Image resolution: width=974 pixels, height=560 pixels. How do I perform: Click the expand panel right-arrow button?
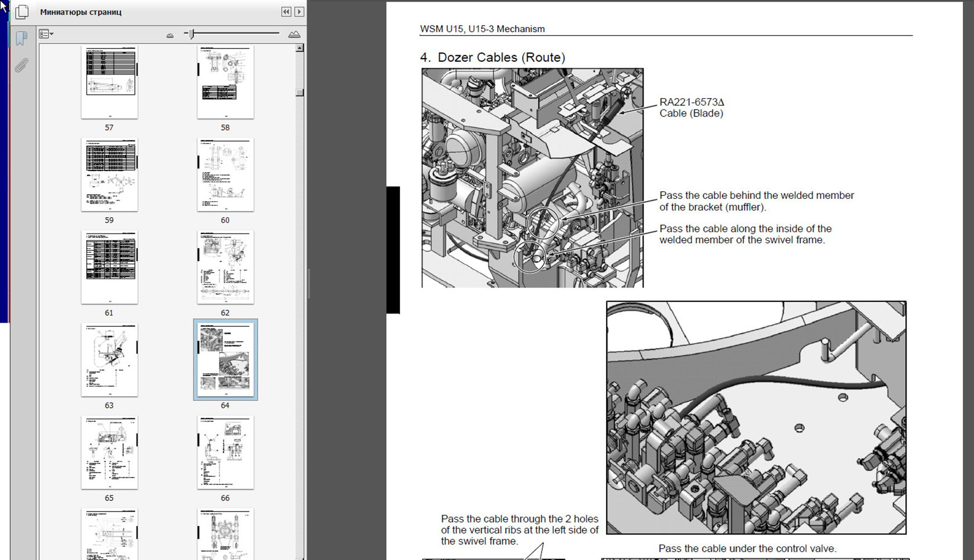(x=299, y=12)
